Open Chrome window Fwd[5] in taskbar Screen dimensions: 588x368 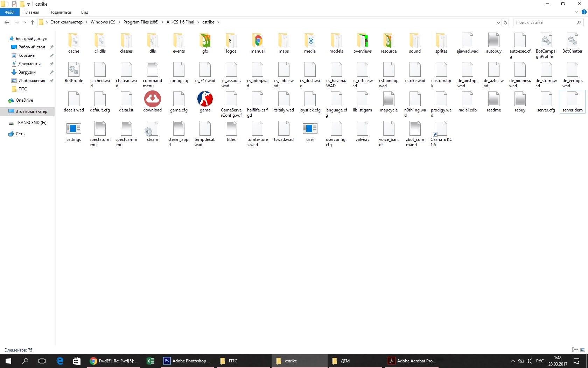[114, 361]
